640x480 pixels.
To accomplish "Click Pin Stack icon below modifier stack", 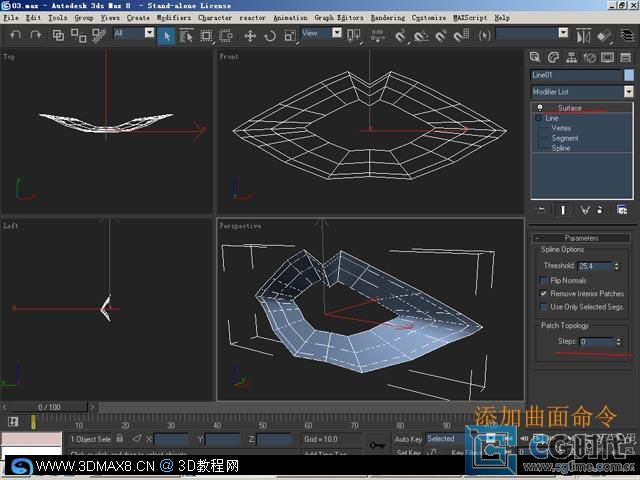I will tap(542, 210).
